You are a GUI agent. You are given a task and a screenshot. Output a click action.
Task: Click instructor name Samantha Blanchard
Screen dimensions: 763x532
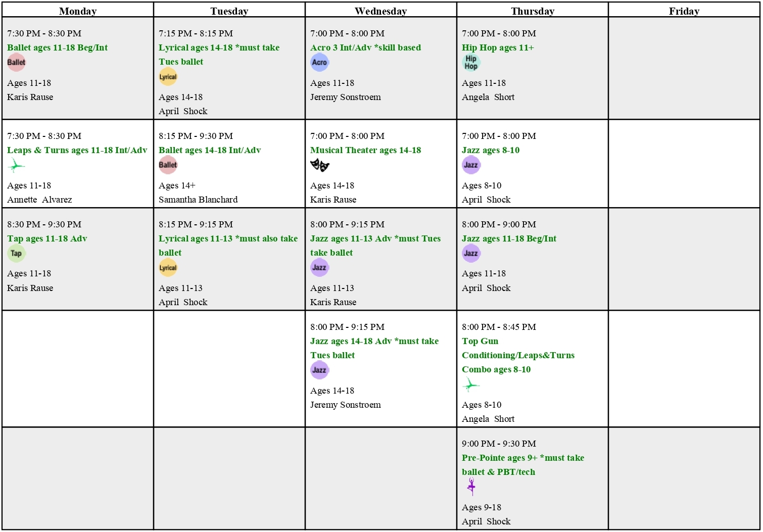(x=198, y=200)
